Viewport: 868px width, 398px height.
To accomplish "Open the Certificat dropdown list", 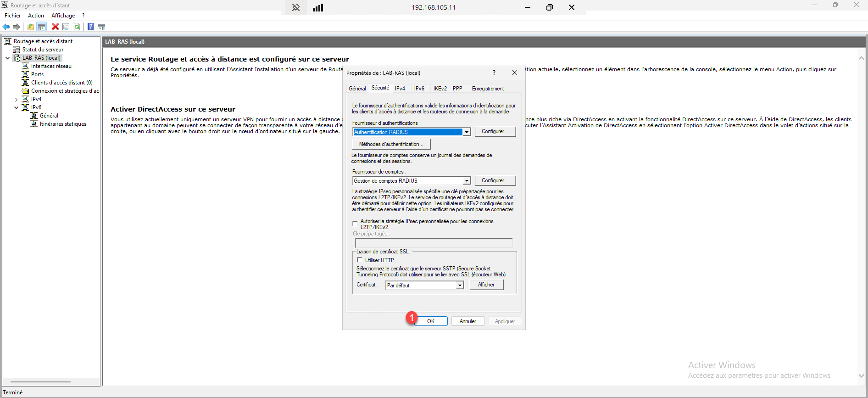I will point(459,286).
